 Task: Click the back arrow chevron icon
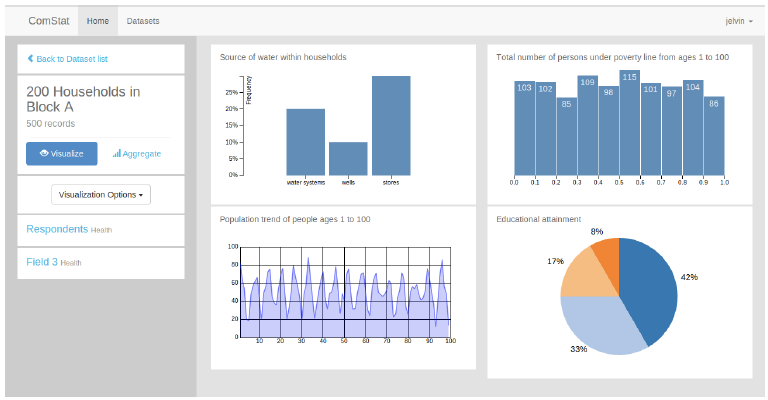[30, 59]
